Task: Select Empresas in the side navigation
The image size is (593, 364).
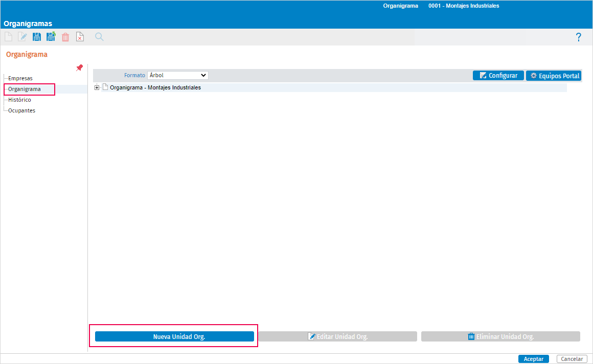Action: [20, 78]
